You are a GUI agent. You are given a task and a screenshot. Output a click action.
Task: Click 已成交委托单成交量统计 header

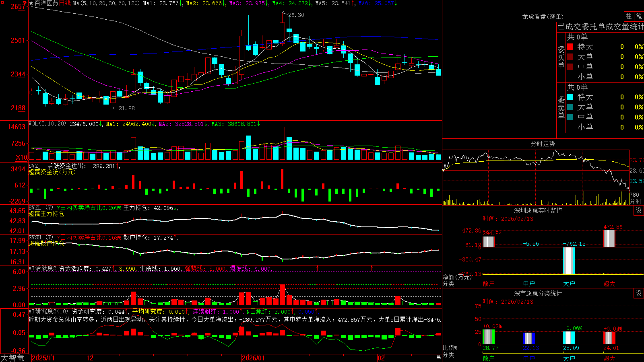[x=600, y=27]
